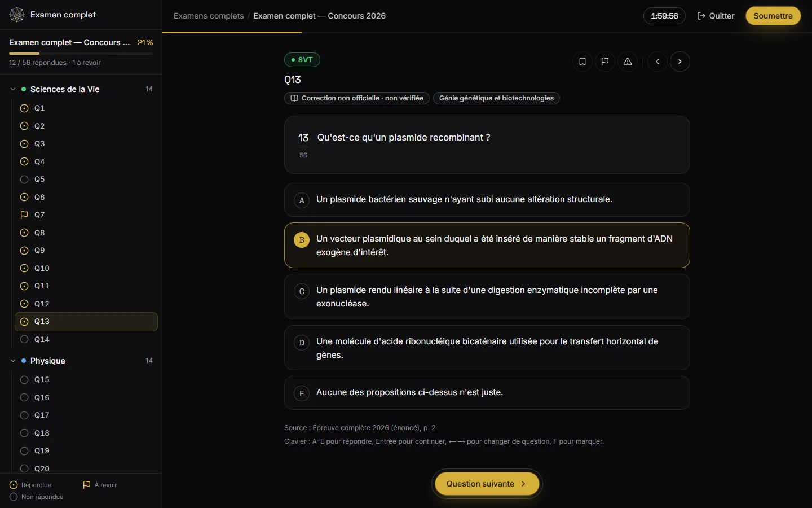Viewport: 812px width, 508px height.
Task: Click the Quitter exit icon
Action: pos(701,16)
